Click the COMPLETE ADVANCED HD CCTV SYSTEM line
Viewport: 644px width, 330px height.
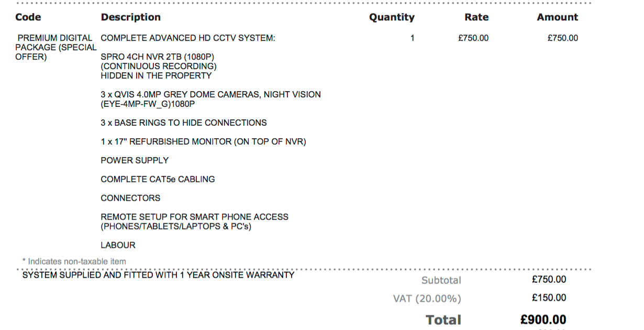[x=187, y=38]
